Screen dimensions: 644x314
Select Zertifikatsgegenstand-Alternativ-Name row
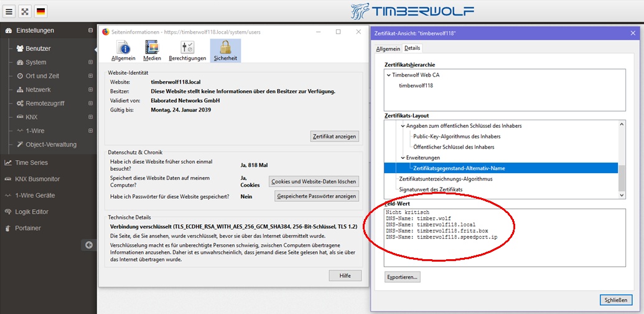[x=501, y=168]
